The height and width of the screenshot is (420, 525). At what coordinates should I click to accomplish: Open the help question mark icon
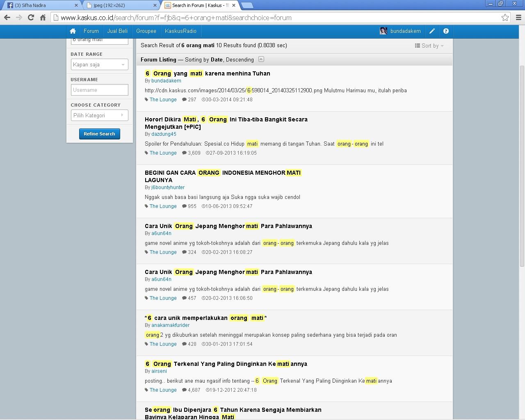446,31
